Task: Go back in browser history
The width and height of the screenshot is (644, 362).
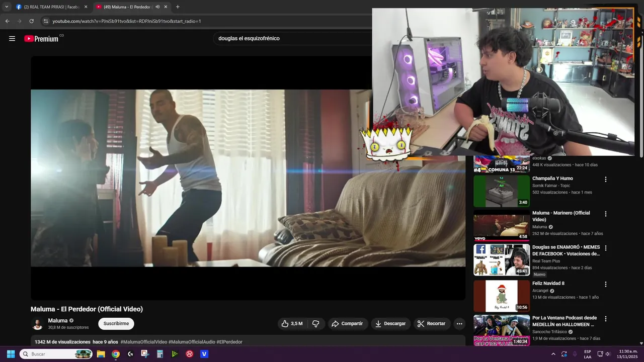Action: point(7,21)
